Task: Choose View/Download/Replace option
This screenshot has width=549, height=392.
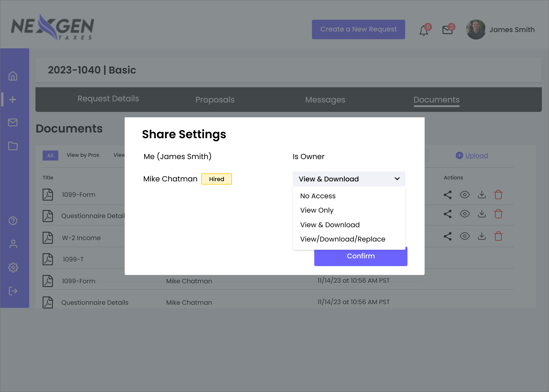Action: point(342,239)
